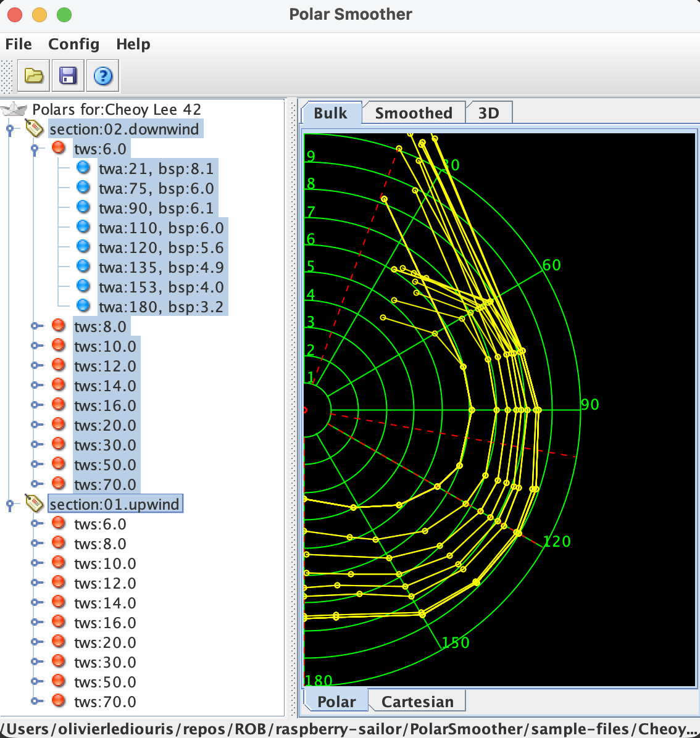Expand the downwind tws:8.0 node
Image resolution: width=700 pixels, height=738 pixels.
(x=35, y=326)
